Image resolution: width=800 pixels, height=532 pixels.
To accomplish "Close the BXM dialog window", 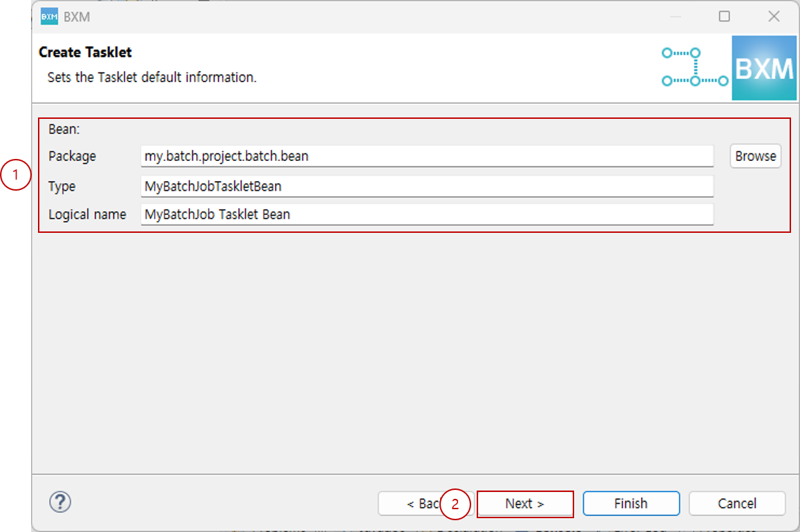I will click(x=774, y=17).
